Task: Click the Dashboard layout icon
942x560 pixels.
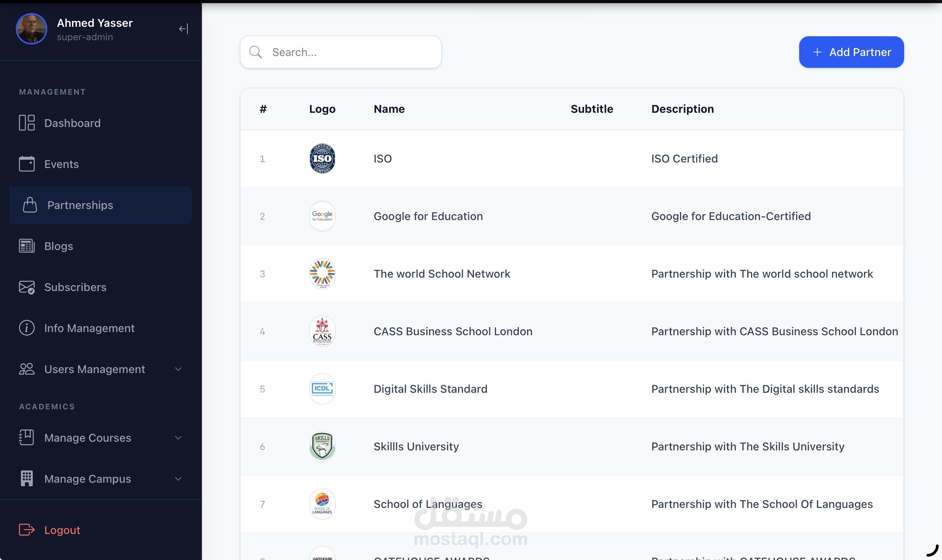Action: (x=27, y=123)
